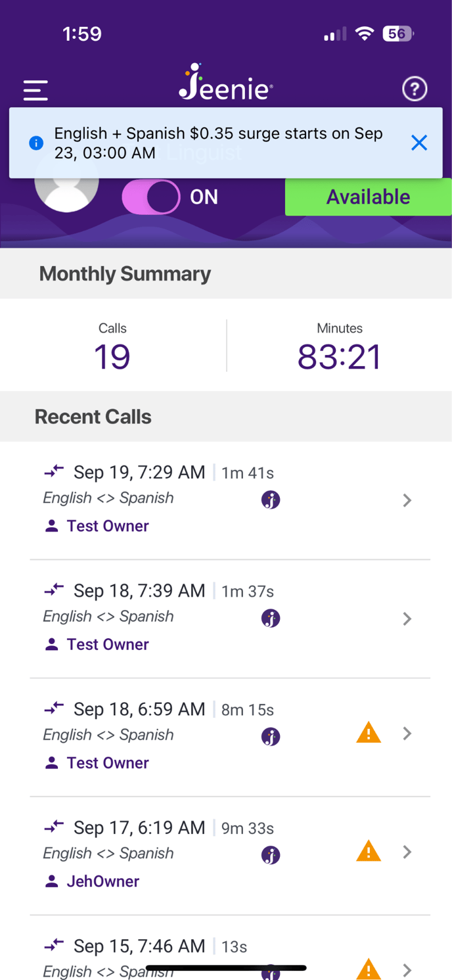Tap the help question mark icon
Viewport: 452px width, 980px height.
[415, 89]
